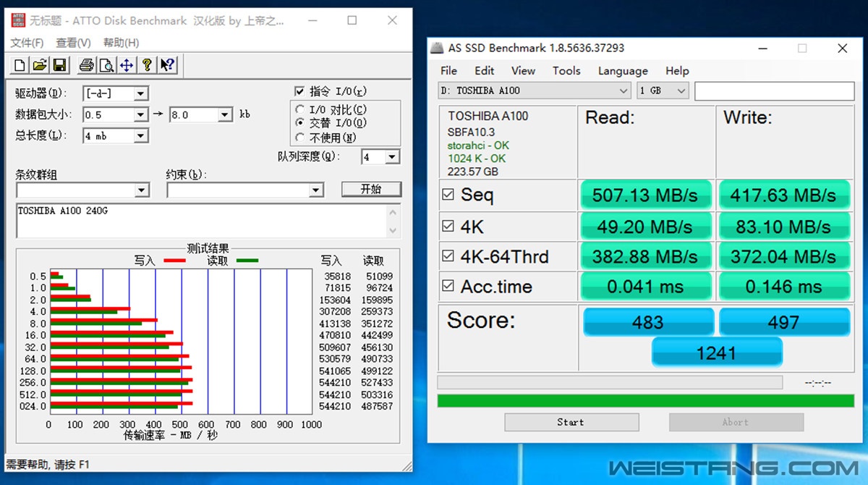Click the read score 483

click(x=648, y=323)
